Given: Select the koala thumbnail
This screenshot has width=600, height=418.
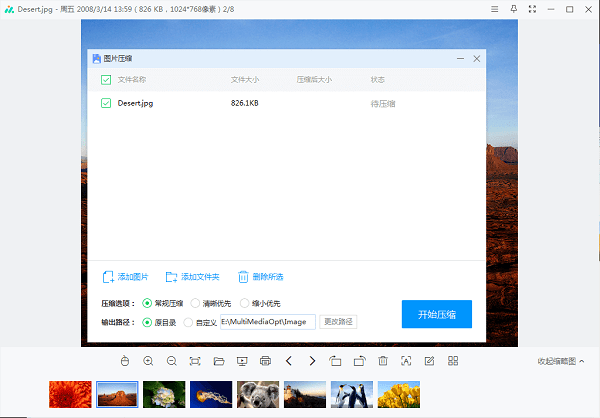Looking at the screenshot, I should (259, 395).
